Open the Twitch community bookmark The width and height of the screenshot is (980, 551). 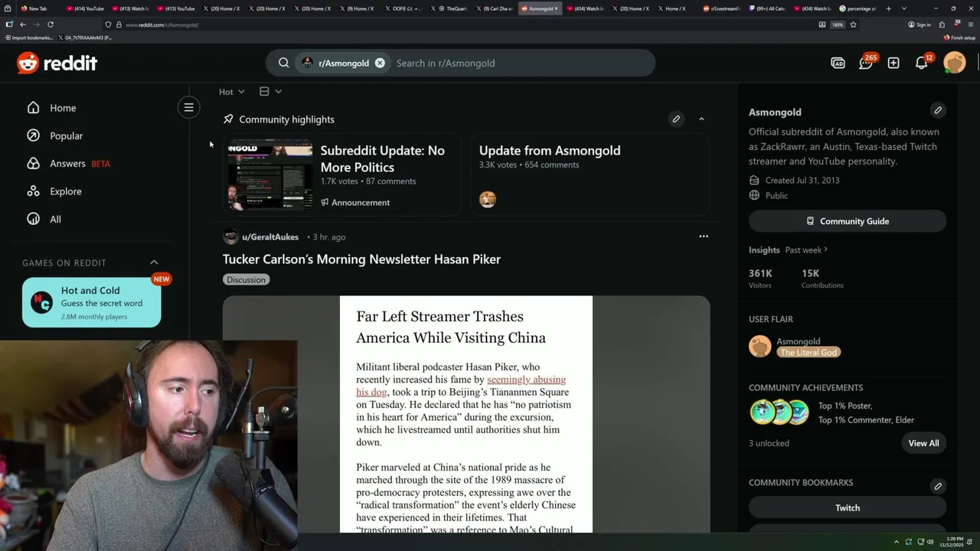click(848, 507)
